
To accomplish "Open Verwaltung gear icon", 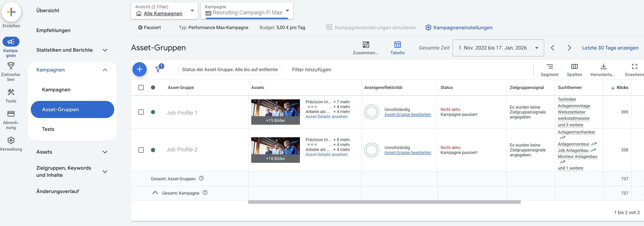I will [x=11, y=140].
